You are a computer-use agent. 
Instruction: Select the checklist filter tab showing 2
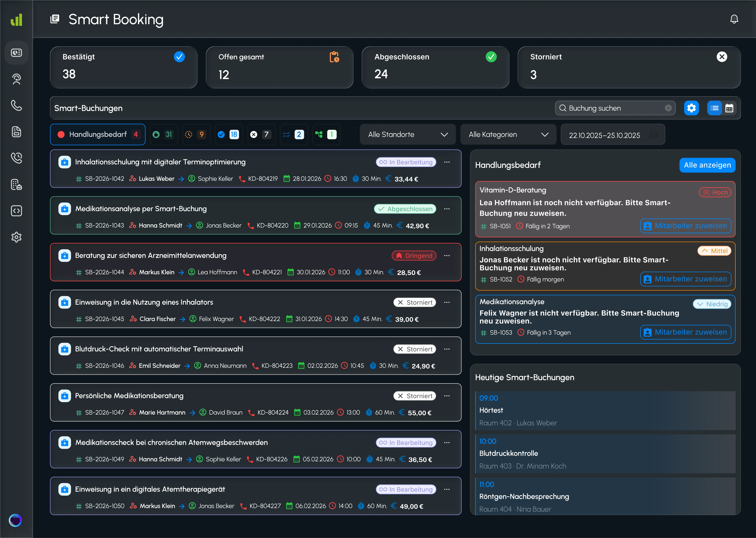pos(294,135)
